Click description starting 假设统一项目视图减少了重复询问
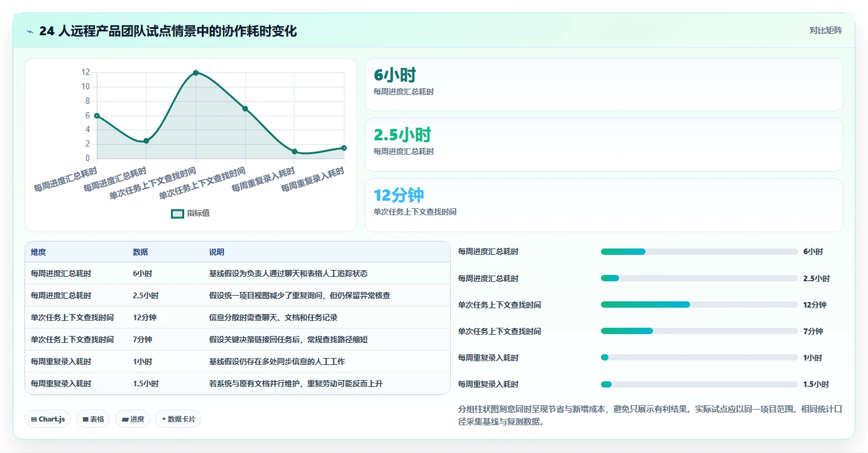 pos(300,296)
